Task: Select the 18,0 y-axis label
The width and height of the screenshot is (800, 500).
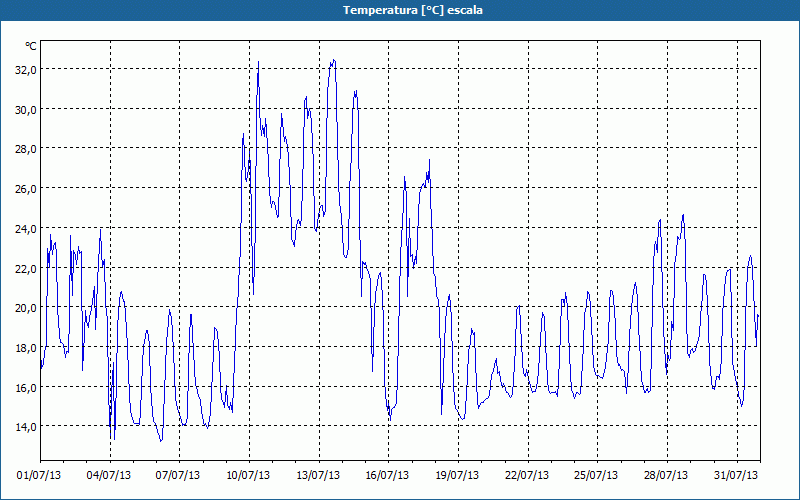Action: click(x=26, y=348)
